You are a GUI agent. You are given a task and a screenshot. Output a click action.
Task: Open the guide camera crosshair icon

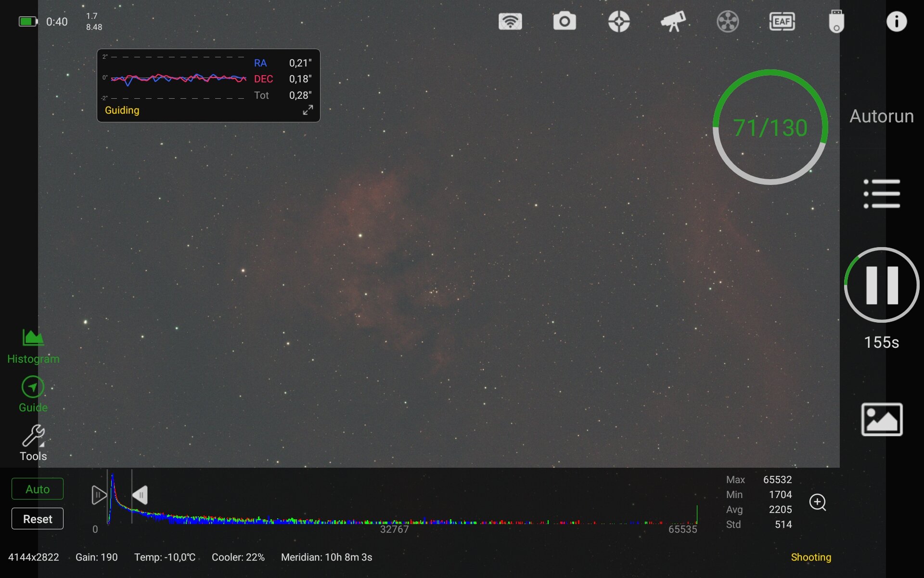[619, 22]
